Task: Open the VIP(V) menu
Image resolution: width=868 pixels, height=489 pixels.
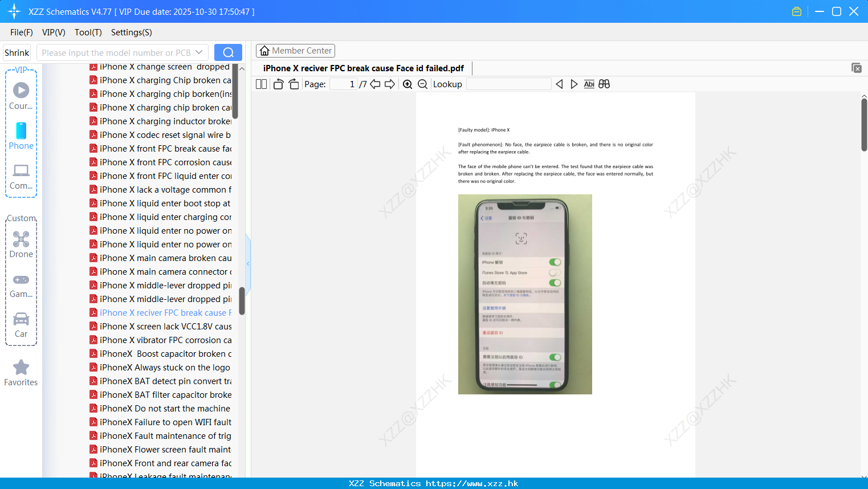Action: pyautogui.click(x=54, y=32)
